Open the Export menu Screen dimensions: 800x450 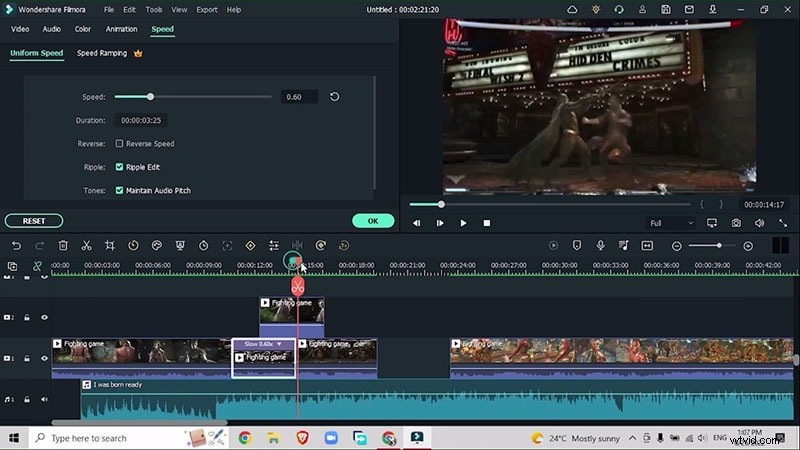(207, 9)
